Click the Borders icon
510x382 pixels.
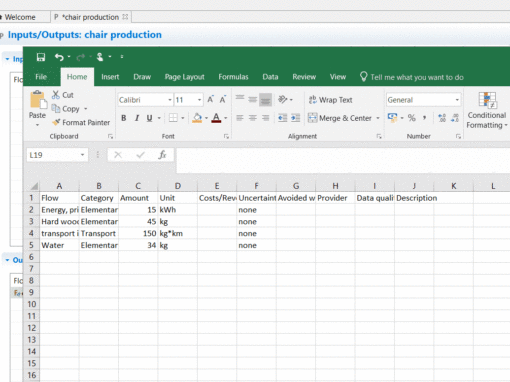coord(173,118)
